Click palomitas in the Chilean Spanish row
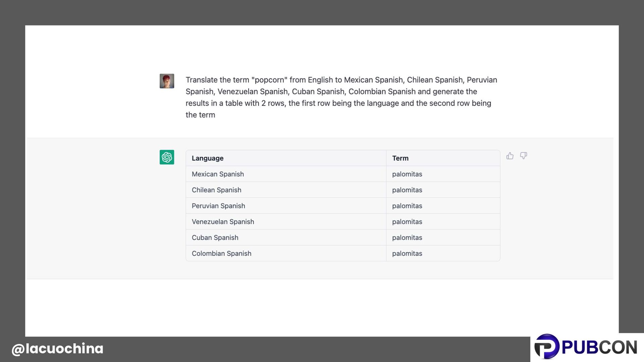 click(407, 190)
